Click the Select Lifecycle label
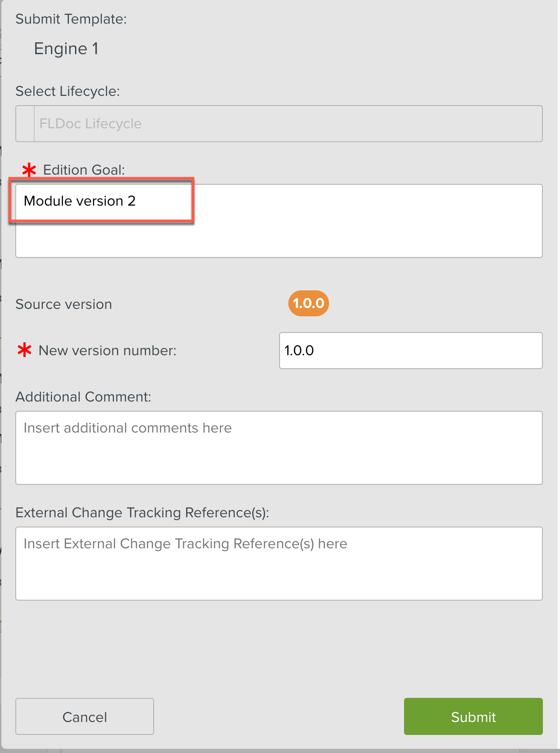Viewport: 560px width, 753px height. pyautogui.click(x=68, y=91)
